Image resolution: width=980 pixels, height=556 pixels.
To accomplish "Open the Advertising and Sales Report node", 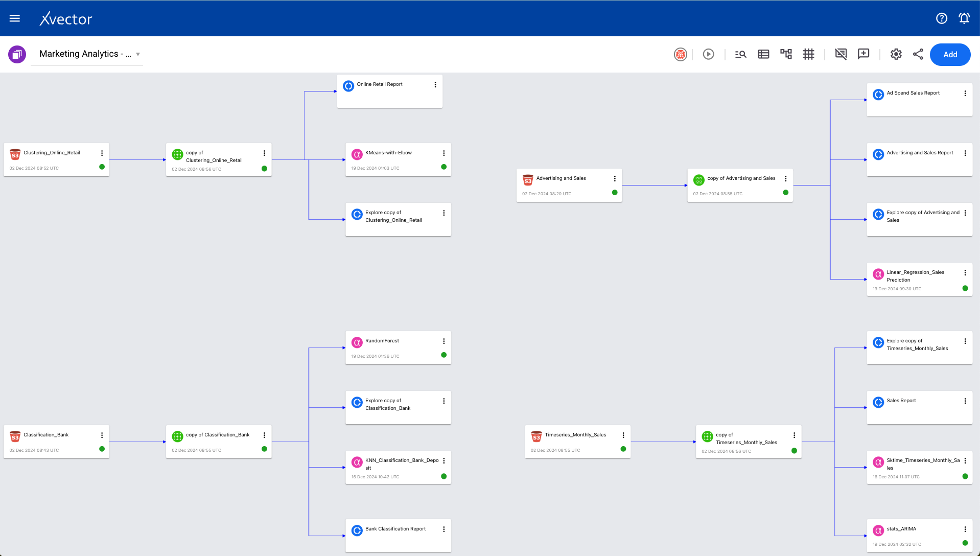I will tap(919, 159).
